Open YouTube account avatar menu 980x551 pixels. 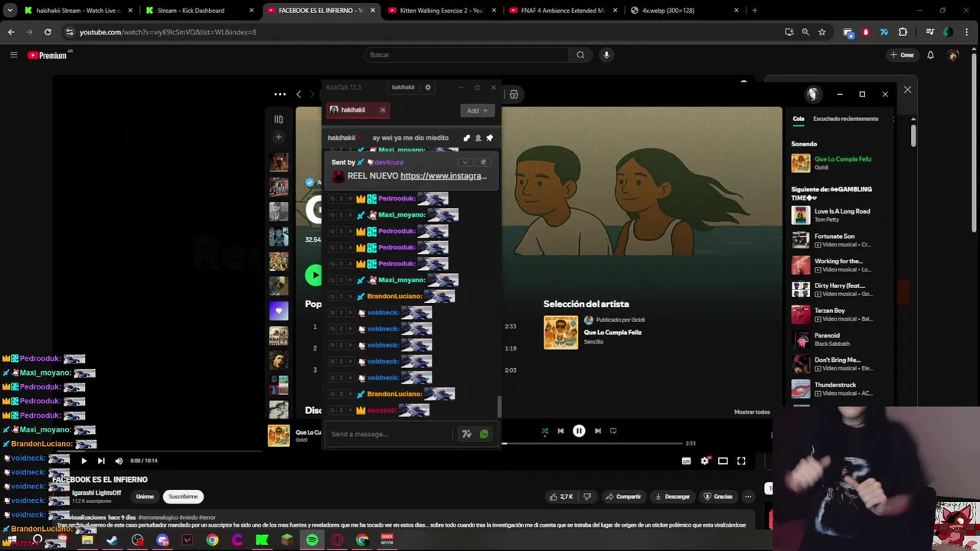953,55
